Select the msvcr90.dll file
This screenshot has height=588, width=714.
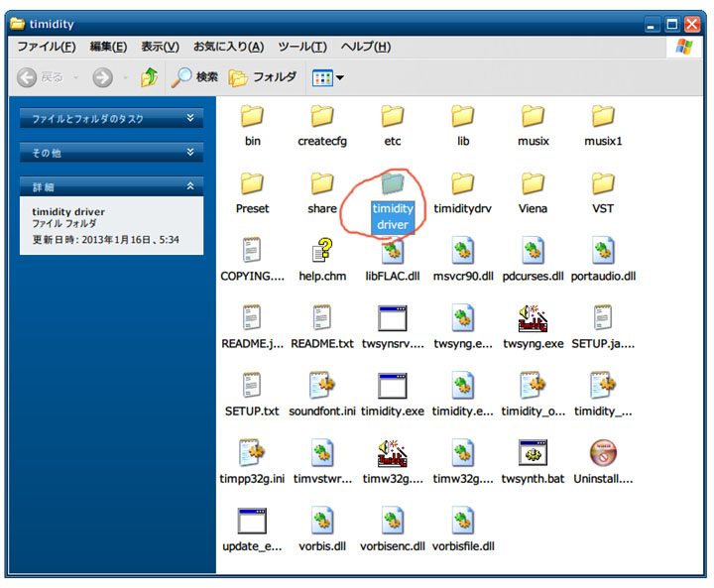point(463,260)
